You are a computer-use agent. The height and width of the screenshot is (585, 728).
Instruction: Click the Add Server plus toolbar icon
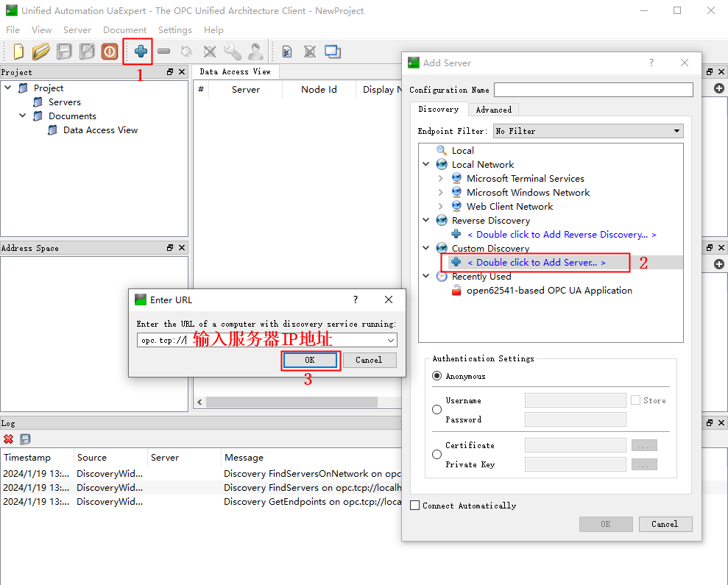140,52
